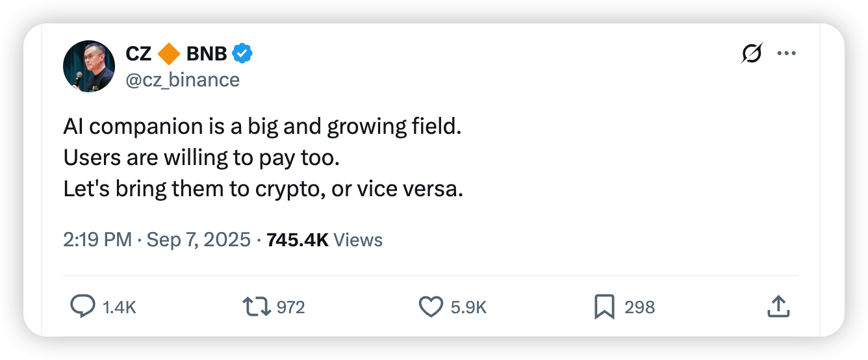Click the reply speech bubble icon
The image size is (868, 360).
tap(83, 307)
